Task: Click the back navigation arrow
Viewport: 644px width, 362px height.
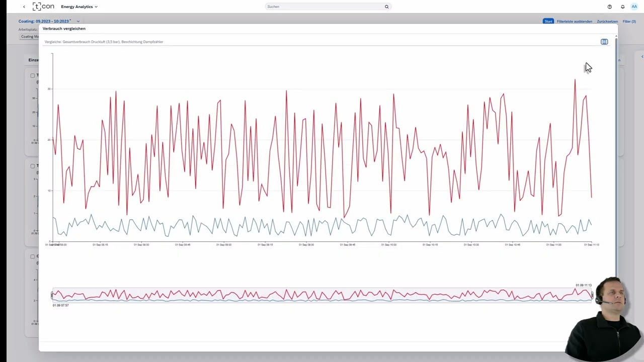Action: click(24, 7)
